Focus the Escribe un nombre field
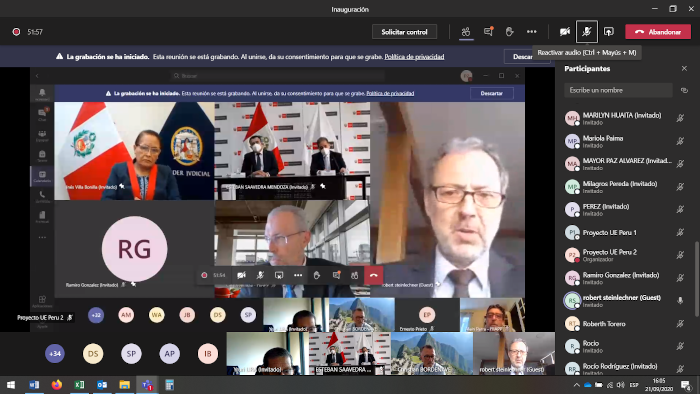This screenshot has height=394, width=700. (618, 90)
